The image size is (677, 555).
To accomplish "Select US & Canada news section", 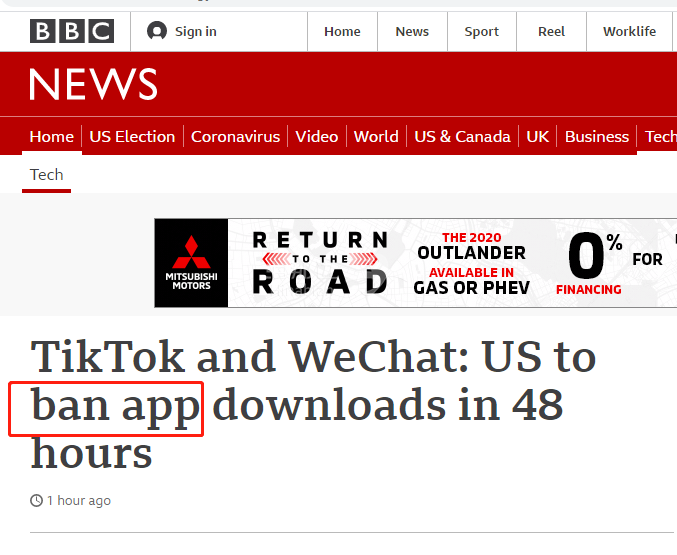I will [x=462, y=136].
